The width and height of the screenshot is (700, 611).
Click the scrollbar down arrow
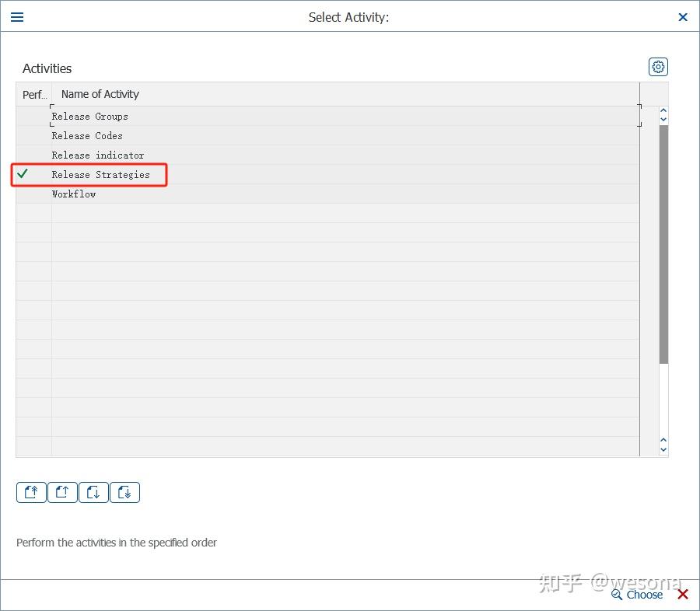663,449
